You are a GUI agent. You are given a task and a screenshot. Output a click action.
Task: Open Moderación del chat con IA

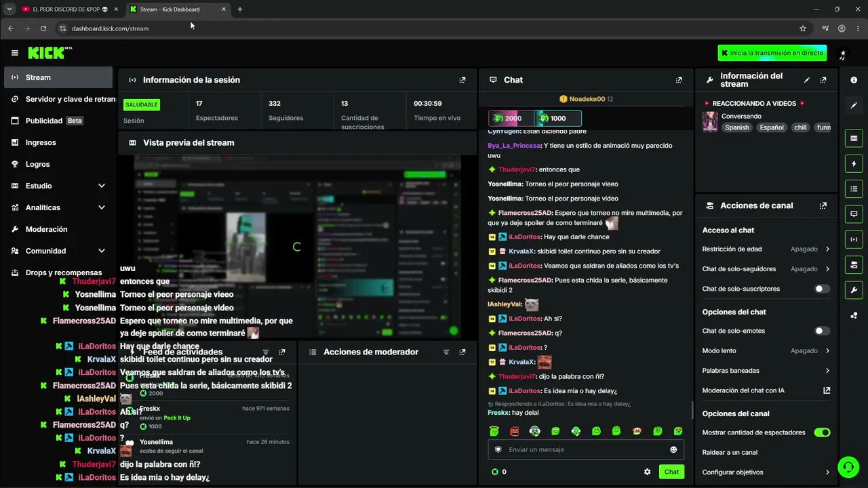click(766, 390)
